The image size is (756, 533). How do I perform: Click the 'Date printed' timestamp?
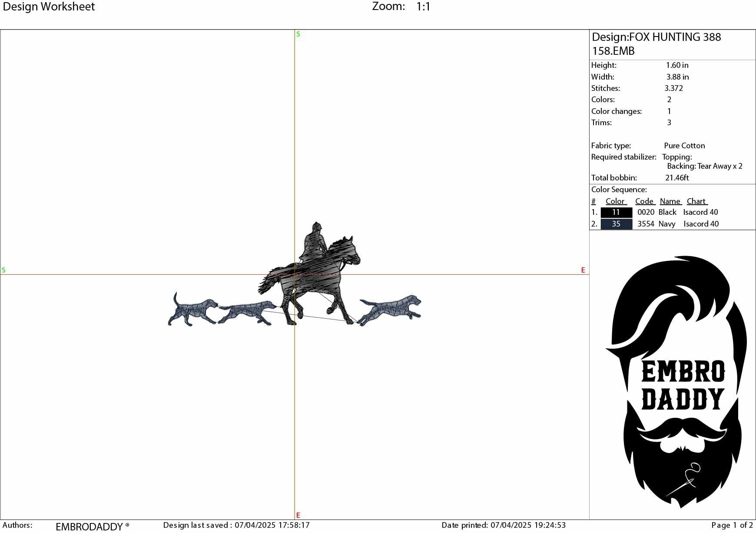tap(504, 525)
